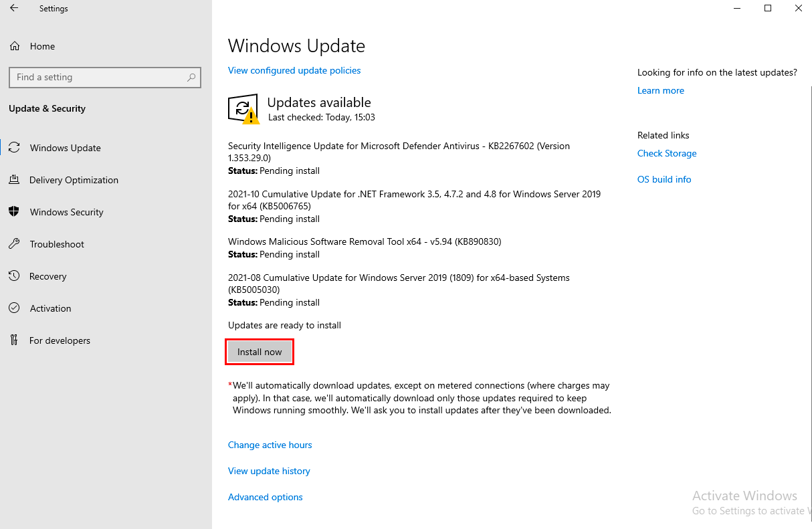
Task: Open For developers sidebar label
Action: coord(60,340)
